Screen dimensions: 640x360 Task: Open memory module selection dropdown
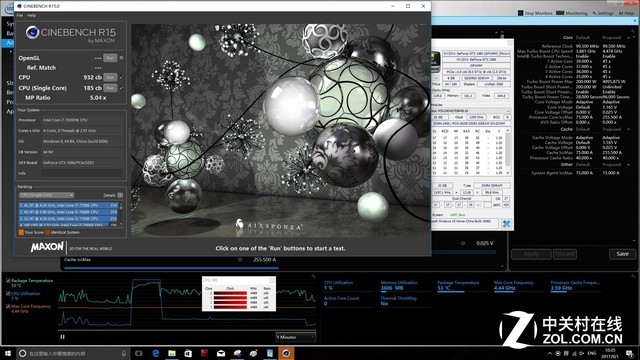coord(471,111)
